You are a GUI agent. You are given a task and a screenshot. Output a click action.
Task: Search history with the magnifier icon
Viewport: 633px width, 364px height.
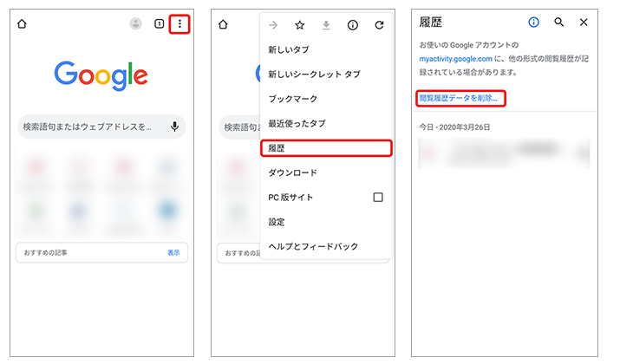(558, 23)
